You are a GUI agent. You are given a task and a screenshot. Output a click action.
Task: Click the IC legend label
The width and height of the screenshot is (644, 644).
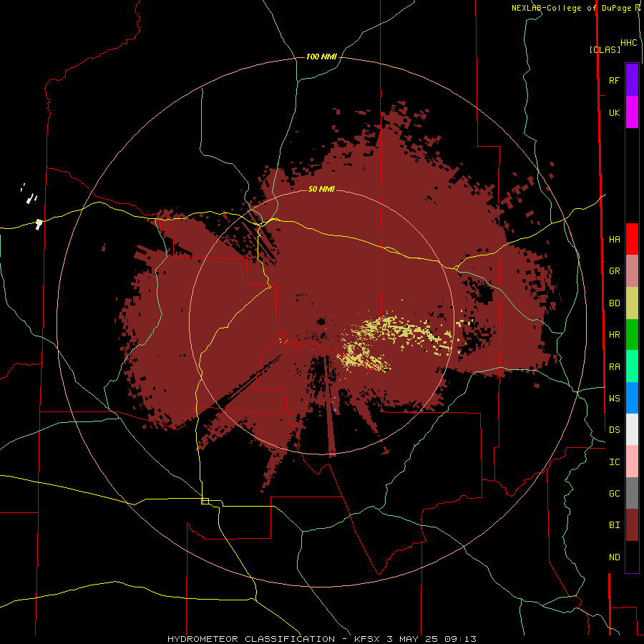point(614,462)
